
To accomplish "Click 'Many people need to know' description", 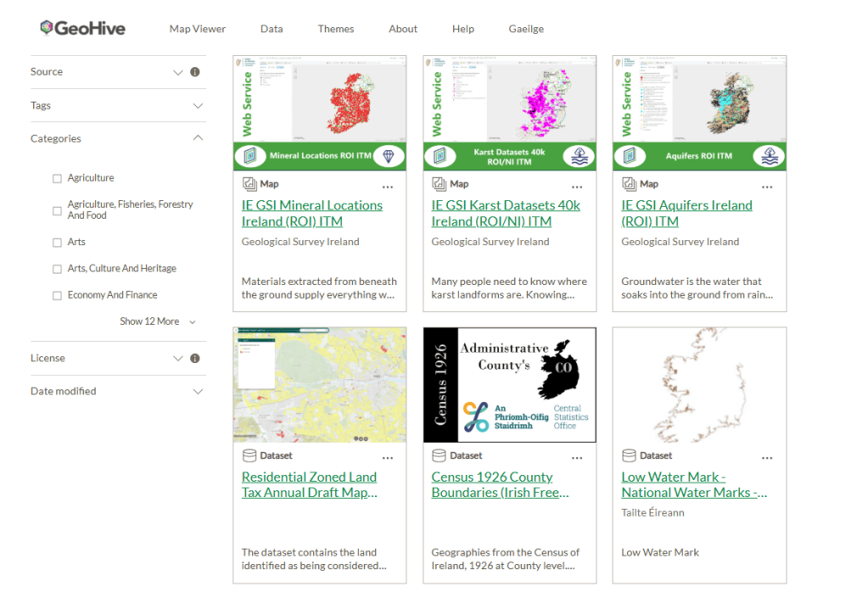I will (x=509, y=288).
